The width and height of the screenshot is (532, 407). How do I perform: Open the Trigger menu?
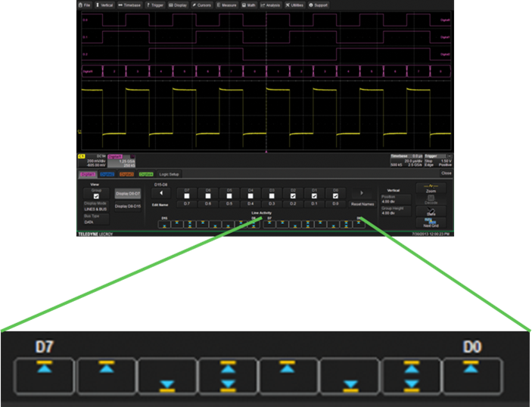click(155, 5)
